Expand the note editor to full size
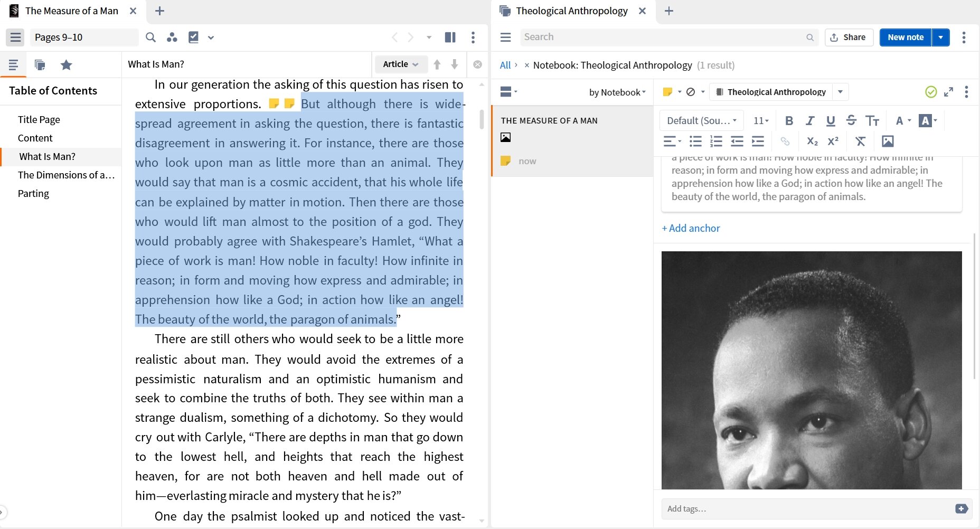Image resolution: width=980 pixels, height=529 pixels. (x=948, y=92)
